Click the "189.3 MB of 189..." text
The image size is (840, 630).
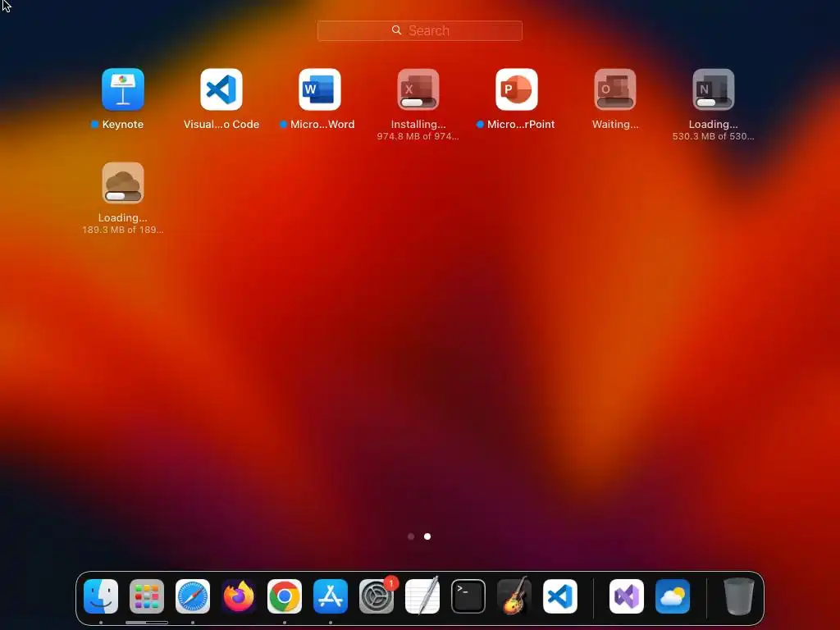(123, 230)
